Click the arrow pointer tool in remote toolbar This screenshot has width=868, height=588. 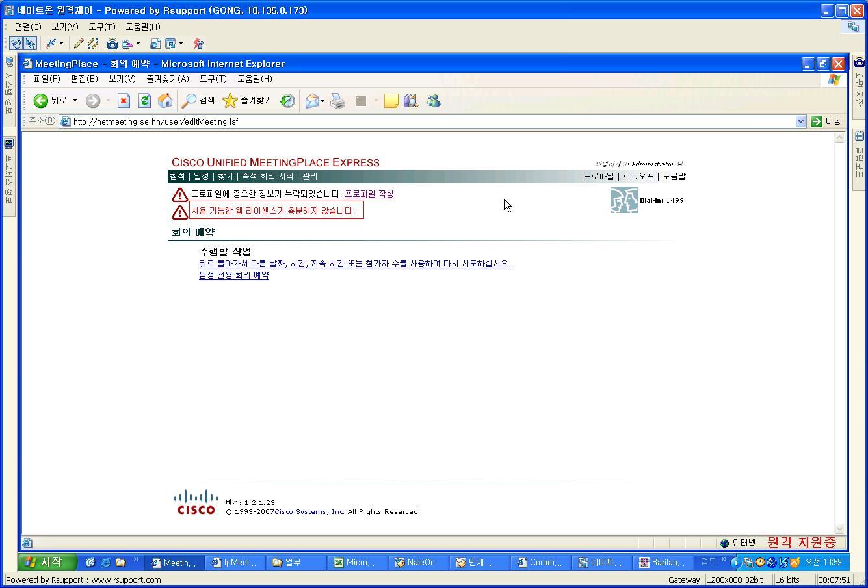[x=30, y=44]
